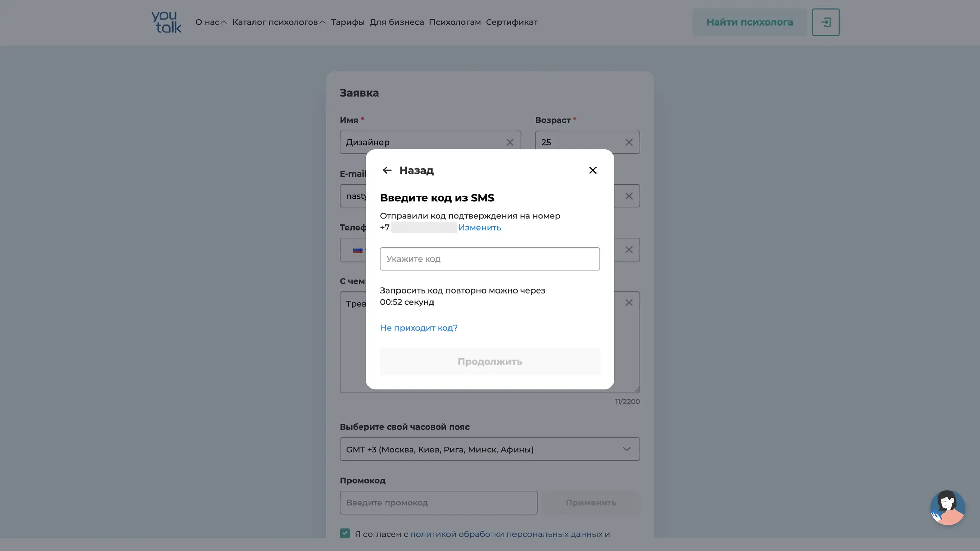
Task: Go to Для бизнеса page
Action: tap(396, 22)
